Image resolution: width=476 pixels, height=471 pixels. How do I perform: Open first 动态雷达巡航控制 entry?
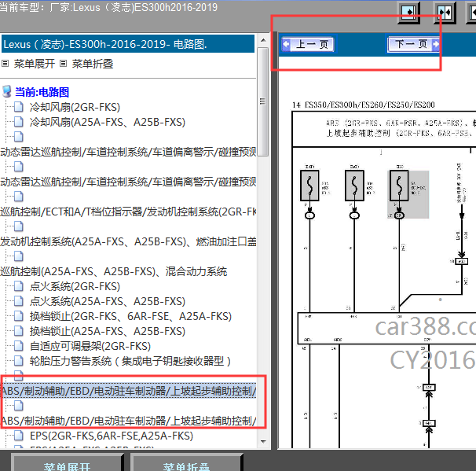point(128,152)
